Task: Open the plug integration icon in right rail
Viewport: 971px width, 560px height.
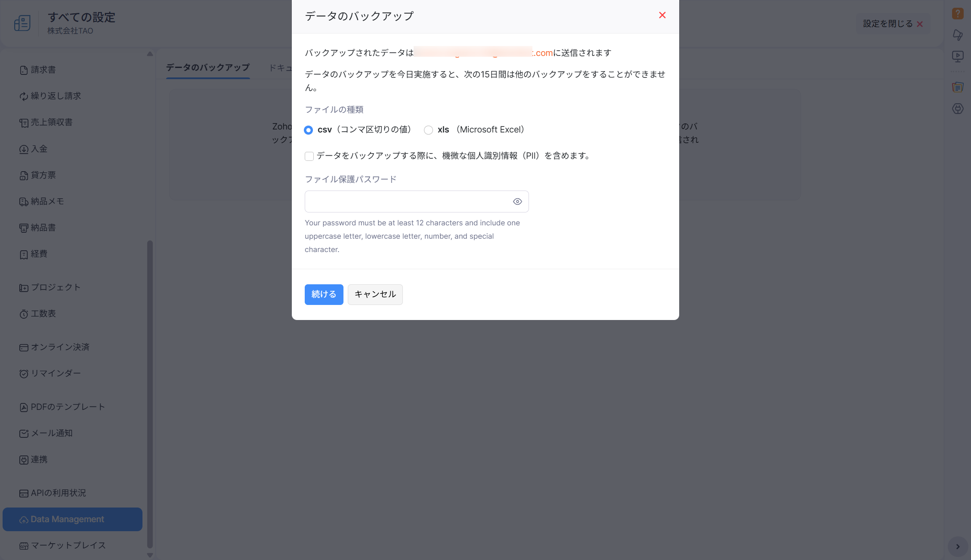Action: [x=957, y=109]
